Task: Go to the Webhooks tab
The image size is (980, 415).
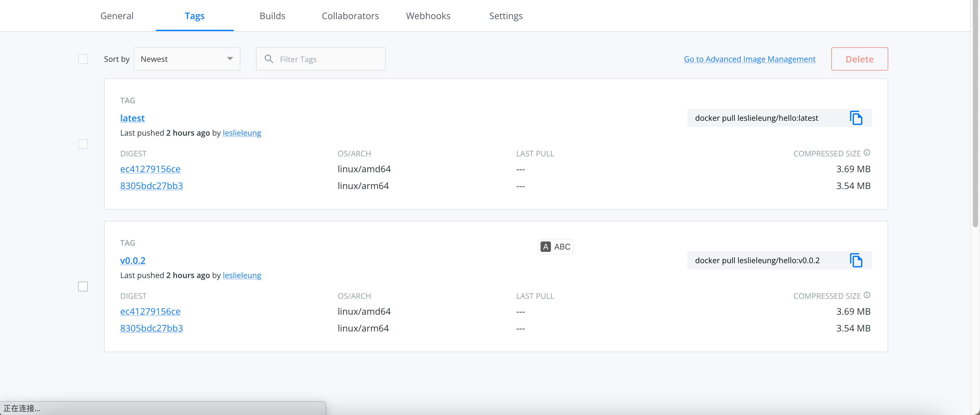Action: (428, 16)
